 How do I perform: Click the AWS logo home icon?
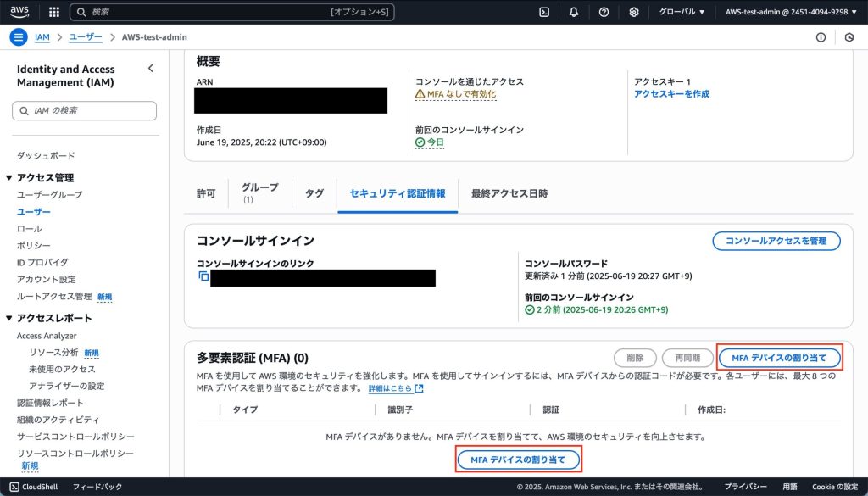[x=20, y=12]
